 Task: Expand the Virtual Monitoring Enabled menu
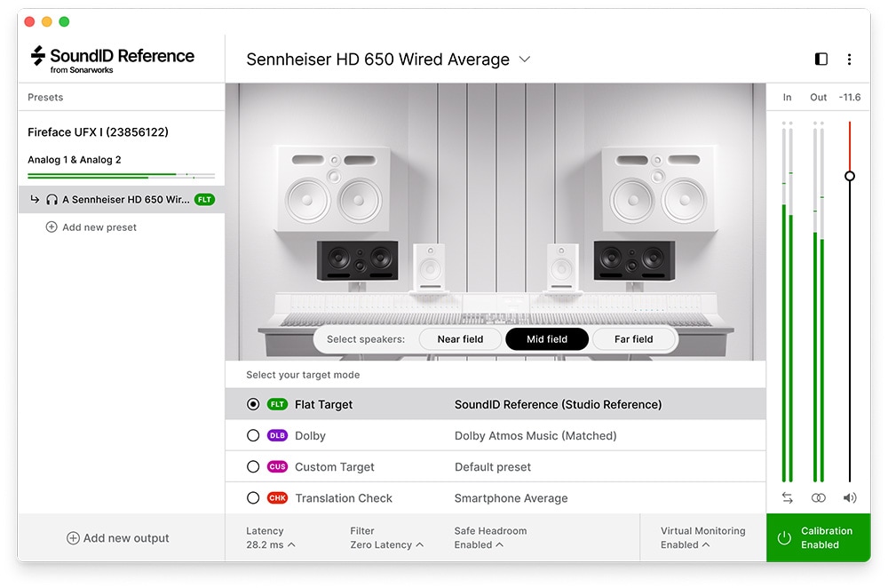click(702, 538)
